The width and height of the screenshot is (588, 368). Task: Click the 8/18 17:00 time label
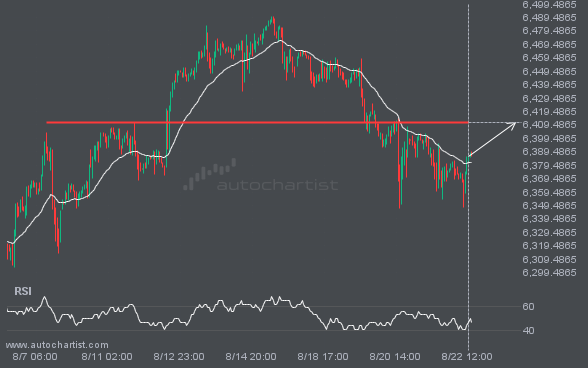[323, 357]
